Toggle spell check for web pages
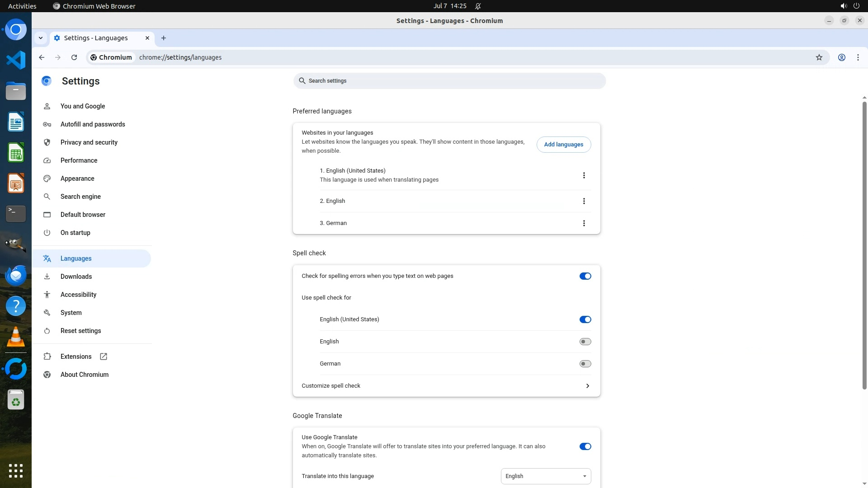 [585, 276]
